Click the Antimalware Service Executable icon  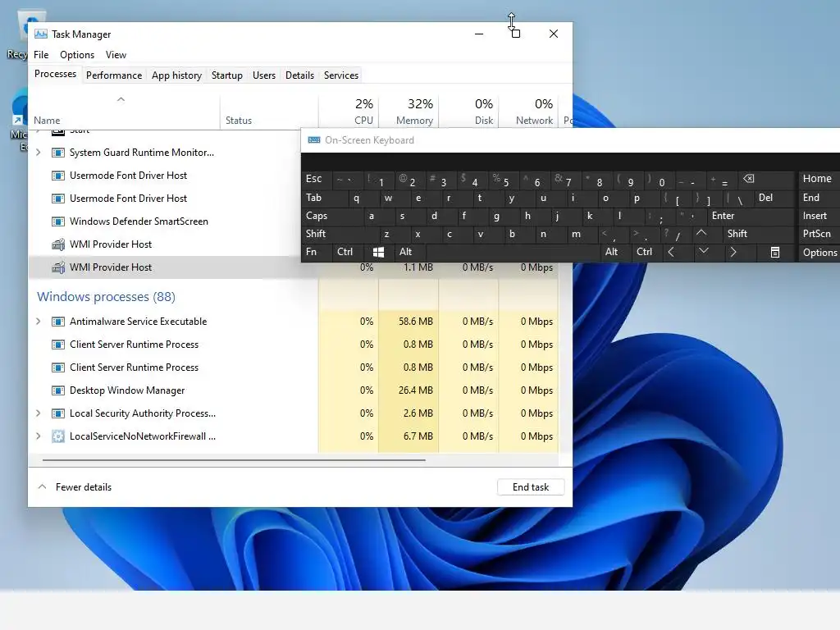pos(58,322)
